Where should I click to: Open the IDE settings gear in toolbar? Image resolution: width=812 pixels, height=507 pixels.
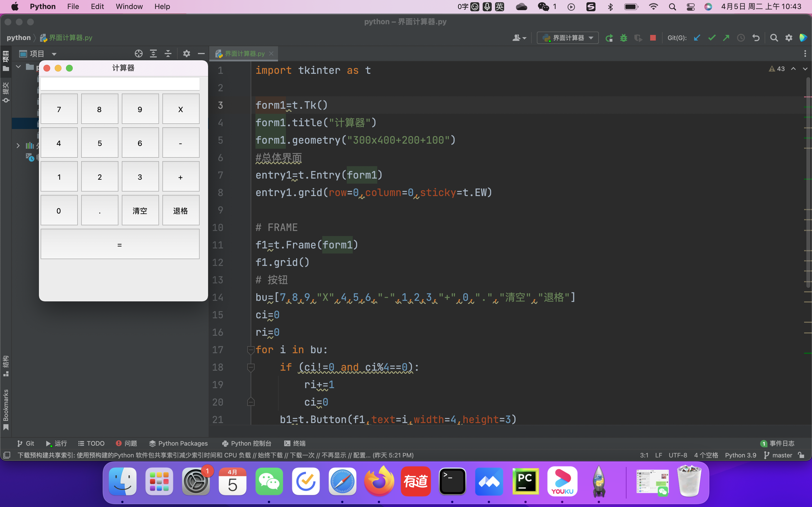(x=789, y=38)
